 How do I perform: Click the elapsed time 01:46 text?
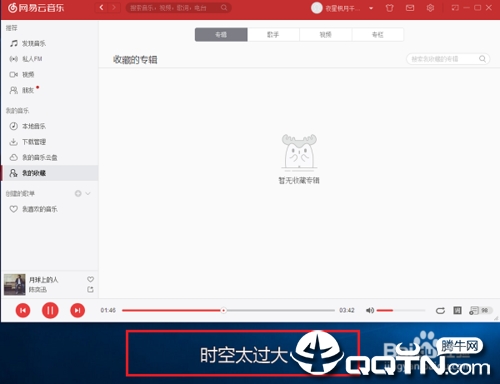coord(108,310)
